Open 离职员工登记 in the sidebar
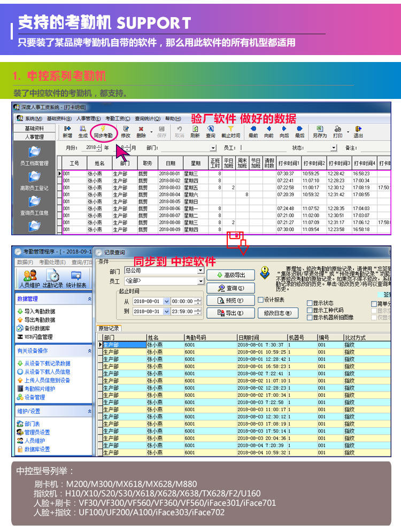 (x=34, y=181)
